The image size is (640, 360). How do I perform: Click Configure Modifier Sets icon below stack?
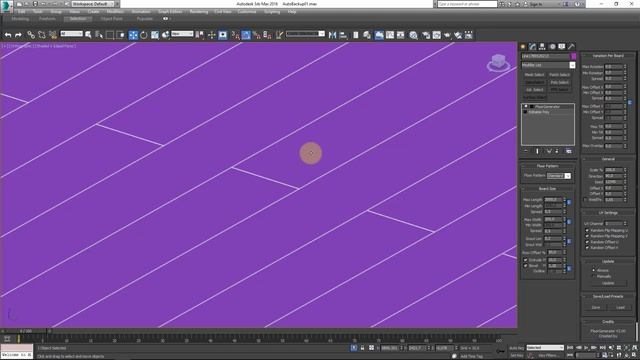click(x=568, y=151)
